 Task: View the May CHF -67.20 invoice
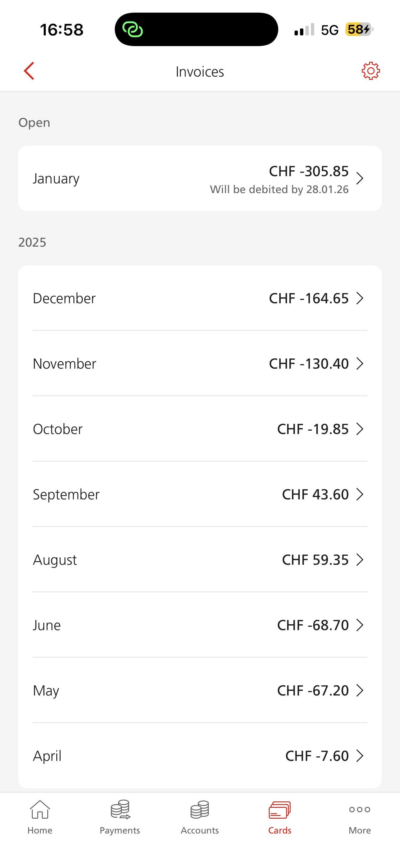point(200,690)
